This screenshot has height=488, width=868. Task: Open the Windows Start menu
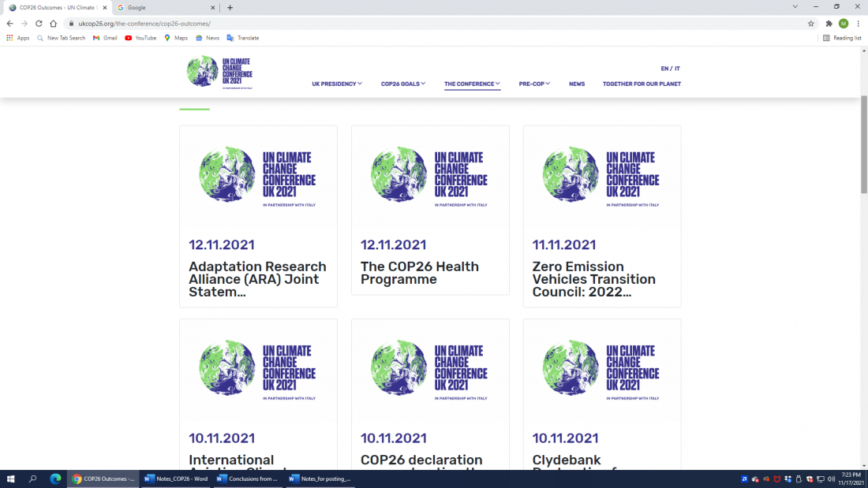(10, 479)
